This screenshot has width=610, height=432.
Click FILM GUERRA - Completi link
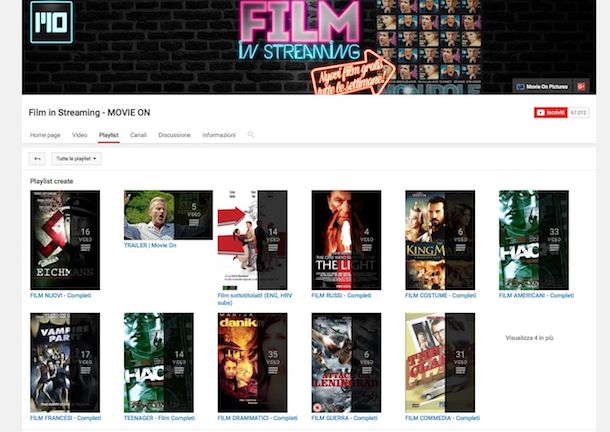coord(344,418)
